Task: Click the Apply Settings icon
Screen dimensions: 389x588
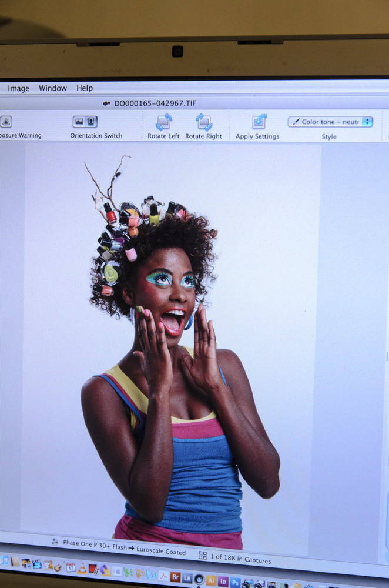Action: coord(259,122)
